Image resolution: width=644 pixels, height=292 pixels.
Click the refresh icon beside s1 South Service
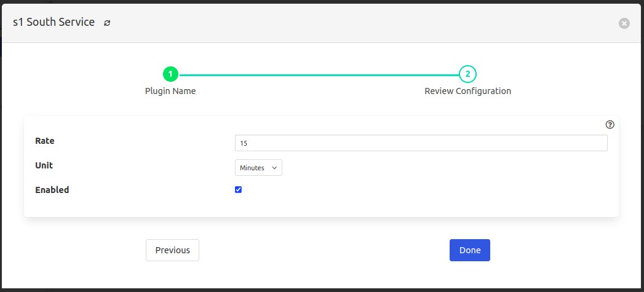[108, 23]
